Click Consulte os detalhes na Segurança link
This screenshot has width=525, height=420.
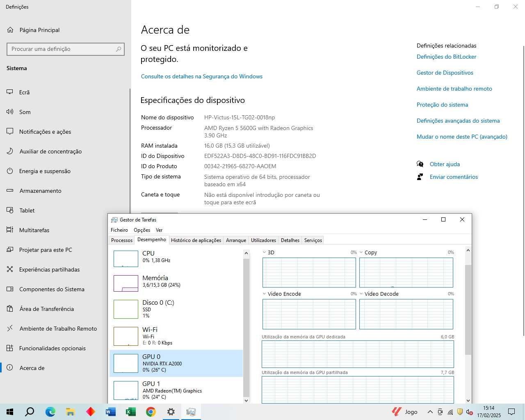pyautogui.click(x=201, y=76)
